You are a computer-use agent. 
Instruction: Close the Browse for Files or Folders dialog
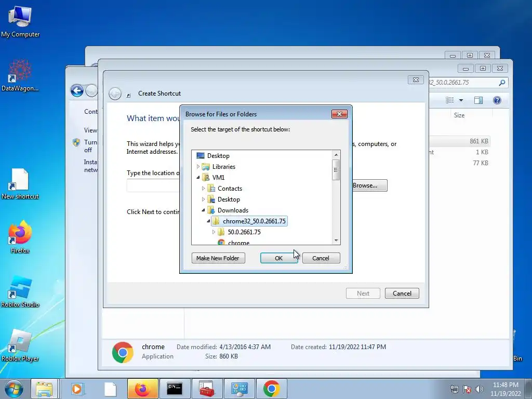click(x=339, y=114)
